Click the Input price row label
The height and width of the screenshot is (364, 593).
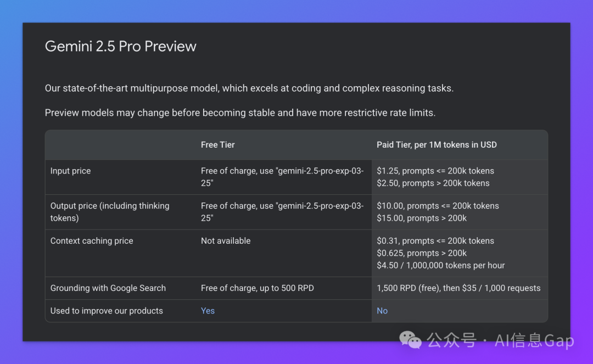pos(70,171)
